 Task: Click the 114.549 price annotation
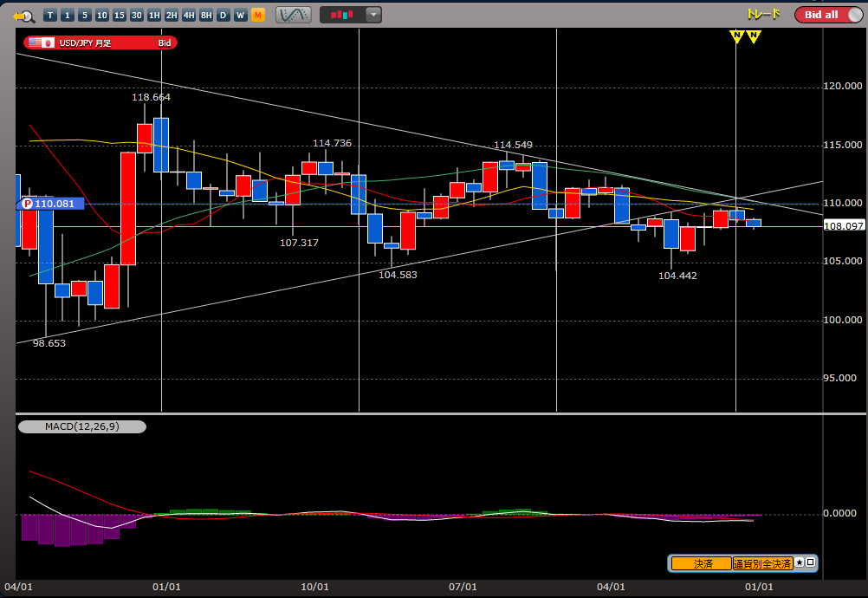coord(513,145)
